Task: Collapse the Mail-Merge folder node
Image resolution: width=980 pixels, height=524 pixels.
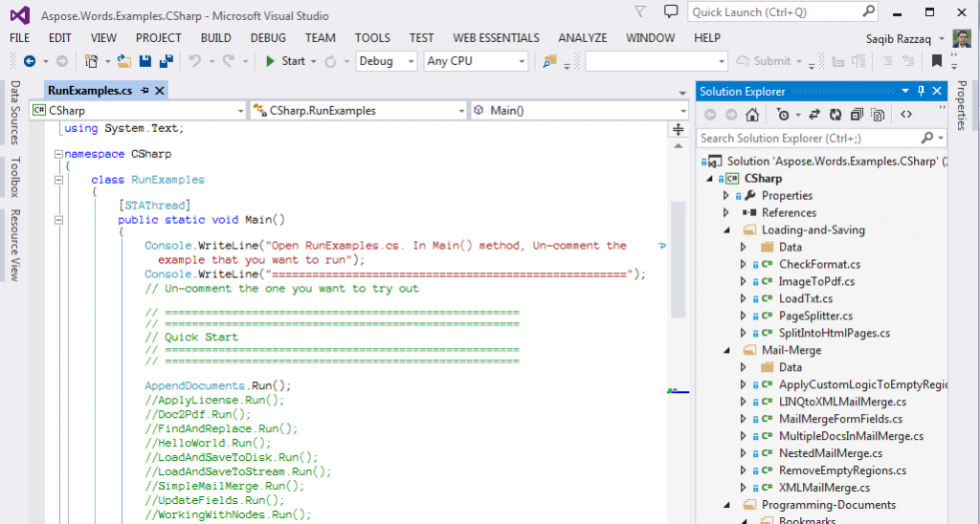Action: (x=726, y=350)
